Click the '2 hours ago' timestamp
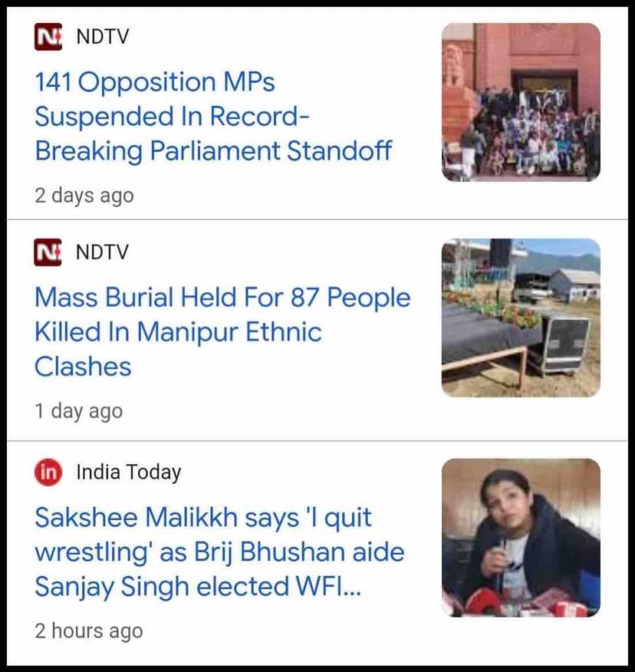 pos(88,631)
